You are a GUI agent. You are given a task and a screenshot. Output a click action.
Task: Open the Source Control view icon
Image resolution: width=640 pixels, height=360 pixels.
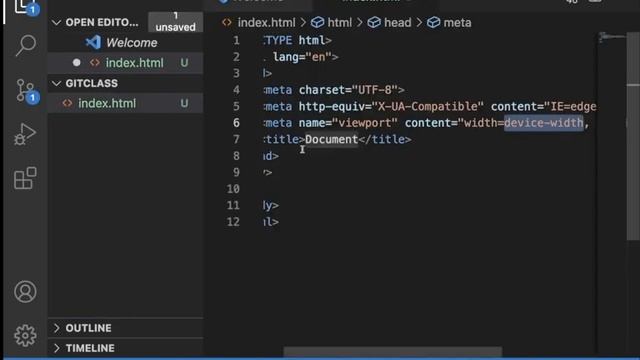pyautogui.click(x=27, y=91)
